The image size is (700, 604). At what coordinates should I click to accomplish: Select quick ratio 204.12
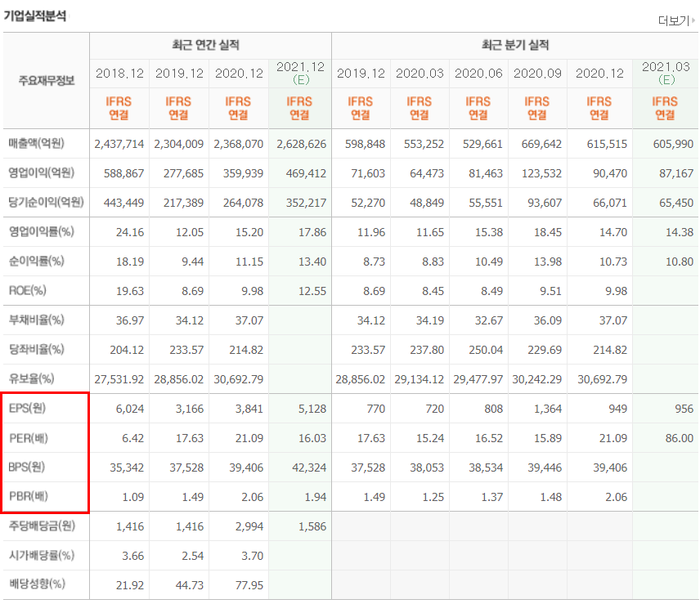127,350
